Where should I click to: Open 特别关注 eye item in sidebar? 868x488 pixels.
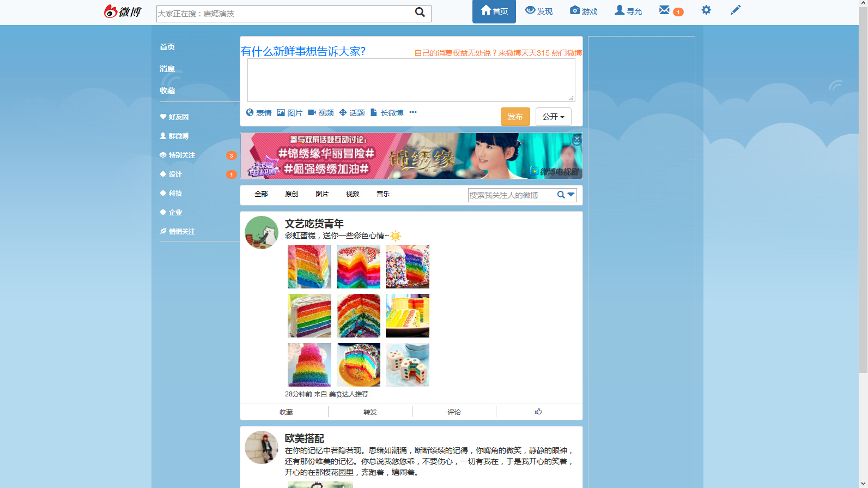pyautogui.click(x=178, y=155)
